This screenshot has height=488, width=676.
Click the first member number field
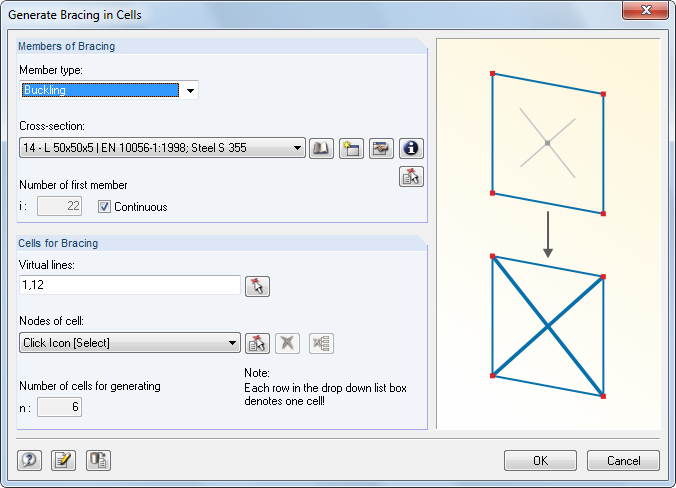(x=59, y=206)
